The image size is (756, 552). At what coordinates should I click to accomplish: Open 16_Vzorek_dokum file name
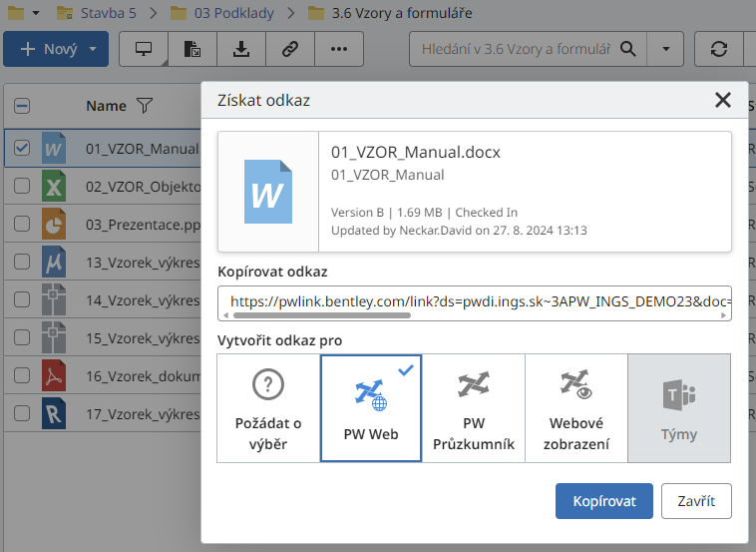[144, 376]
